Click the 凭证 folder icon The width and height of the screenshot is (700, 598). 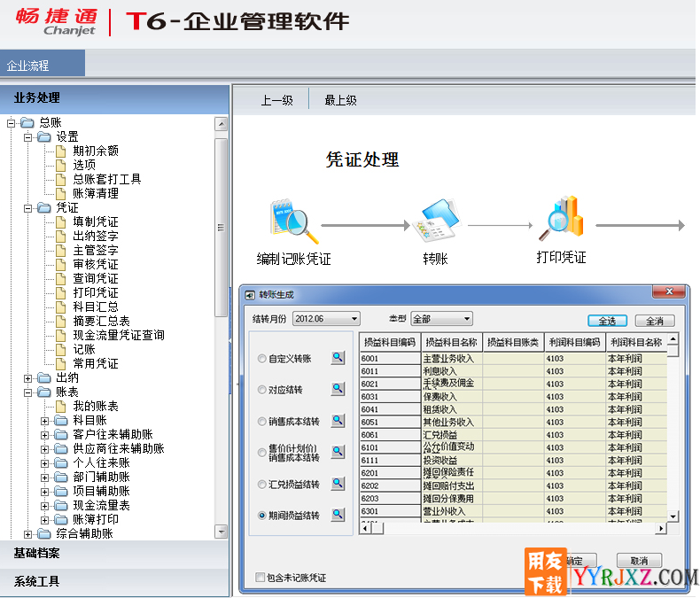(44, 208)
